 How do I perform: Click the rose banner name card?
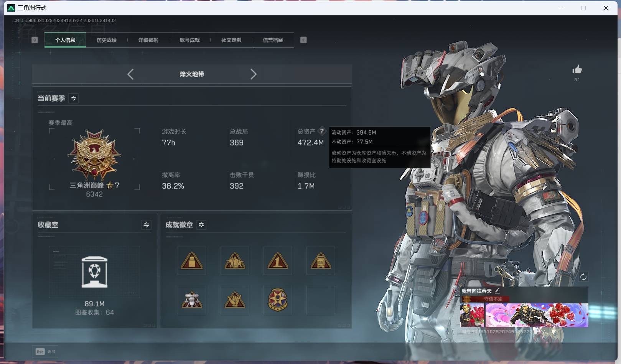[537, 315]
